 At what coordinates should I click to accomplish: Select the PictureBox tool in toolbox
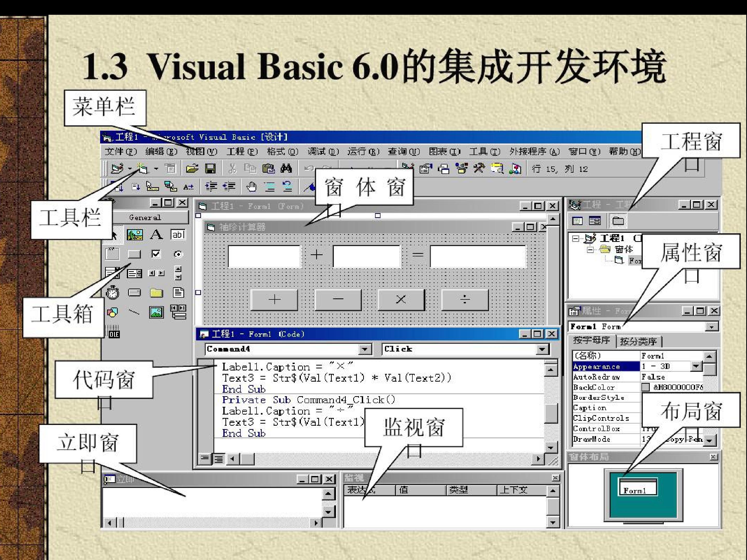(x=135, y=235)
